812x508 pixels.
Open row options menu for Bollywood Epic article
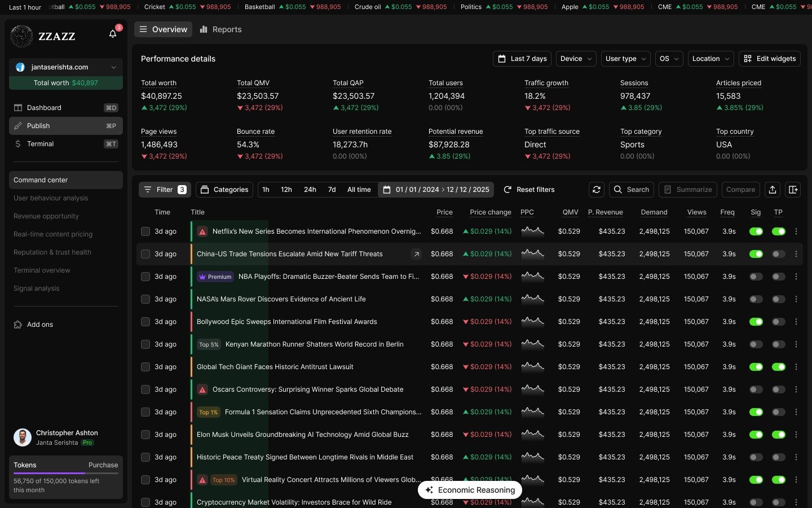(796, 322)
